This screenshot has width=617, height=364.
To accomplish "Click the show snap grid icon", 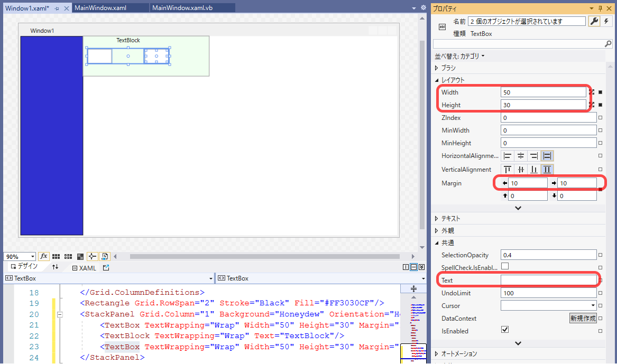I will 57,256.
